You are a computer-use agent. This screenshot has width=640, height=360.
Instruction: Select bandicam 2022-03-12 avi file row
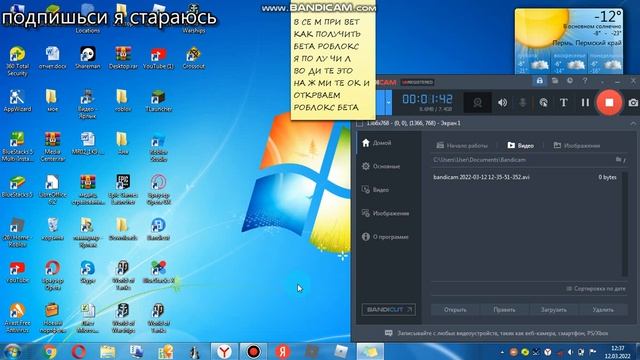click(x=525, y=177)
